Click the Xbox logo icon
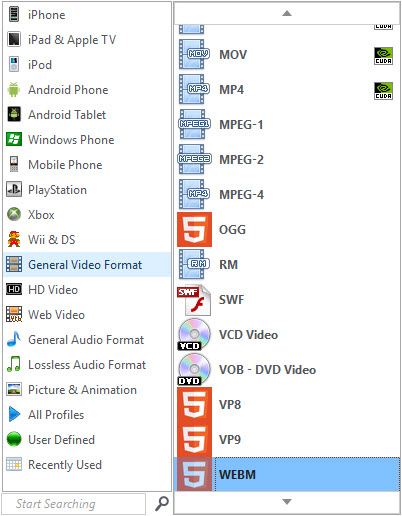The width and height of the screenshot is (402, 516). pyautogui.click(x=14, y=214)
